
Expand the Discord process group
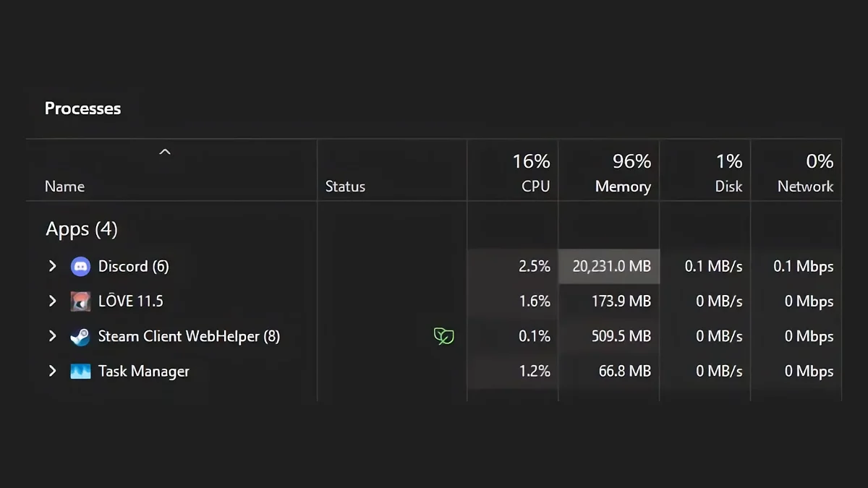click(52, 266)
